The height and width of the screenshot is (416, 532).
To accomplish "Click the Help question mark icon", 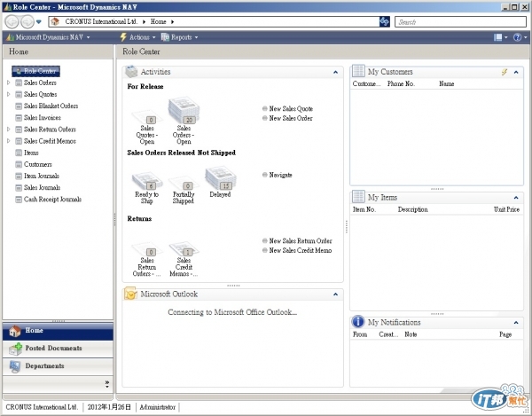I will (x=518, y=37).
